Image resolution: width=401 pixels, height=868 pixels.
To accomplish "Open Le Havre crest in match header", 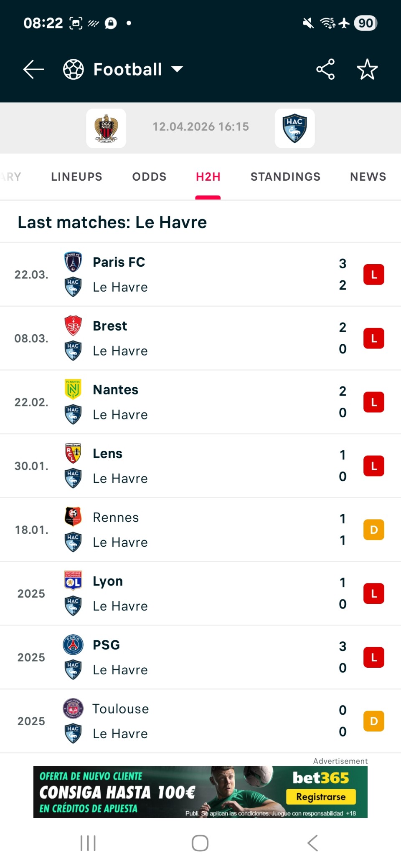I will pos(294,128).
